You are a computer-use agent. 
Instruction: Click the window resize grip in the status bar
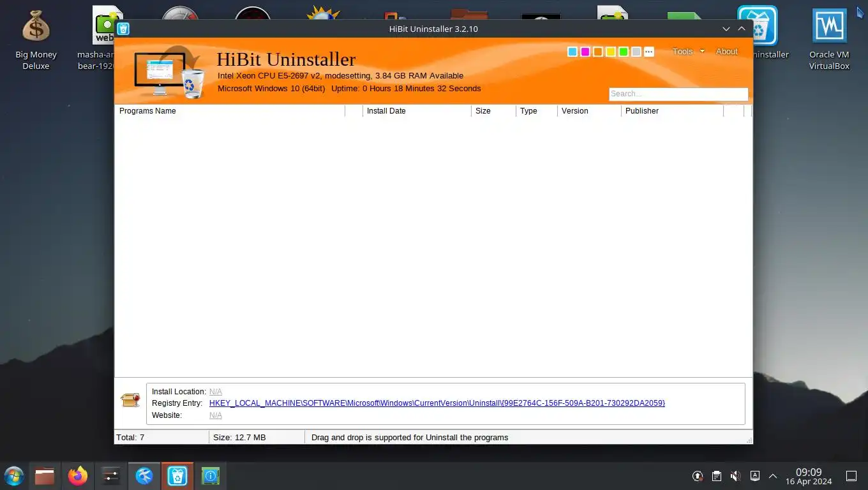coord(749,440)
